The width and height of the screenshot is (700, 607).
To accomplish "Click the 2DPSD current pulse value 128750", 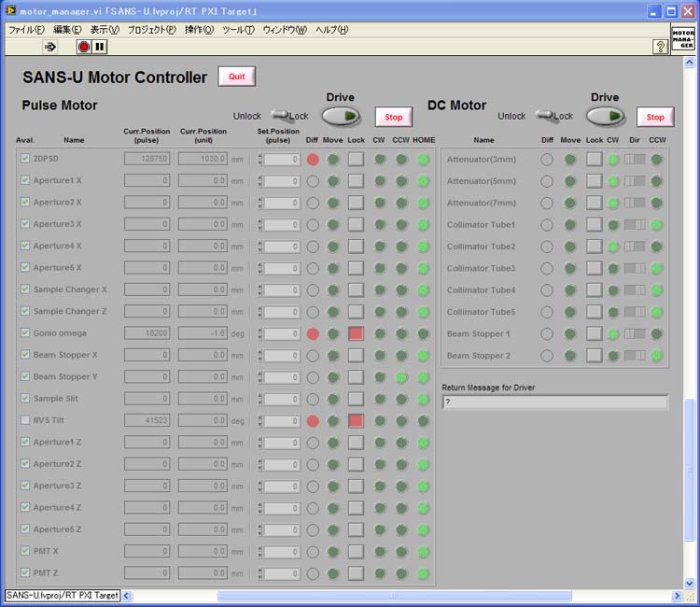I will [x=147, y=159].
